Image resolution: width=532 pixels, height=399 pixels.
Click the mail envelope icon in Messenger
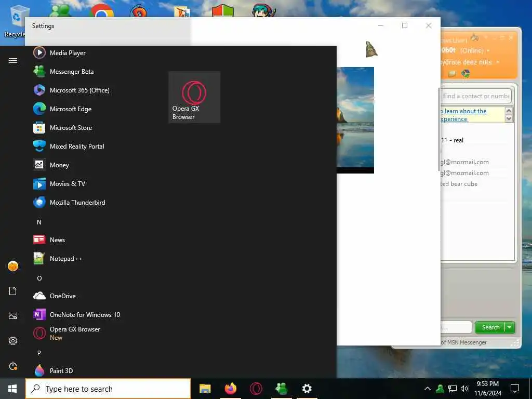coord(452,74)
